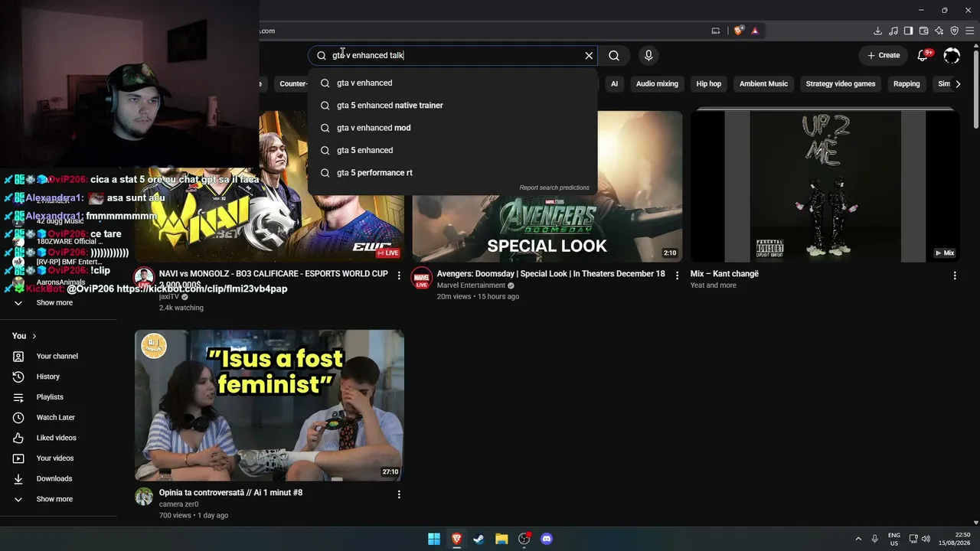Open the browser hamburger menu
The width and height of the screenshot is (980, 551).
[x=969, y=31]
